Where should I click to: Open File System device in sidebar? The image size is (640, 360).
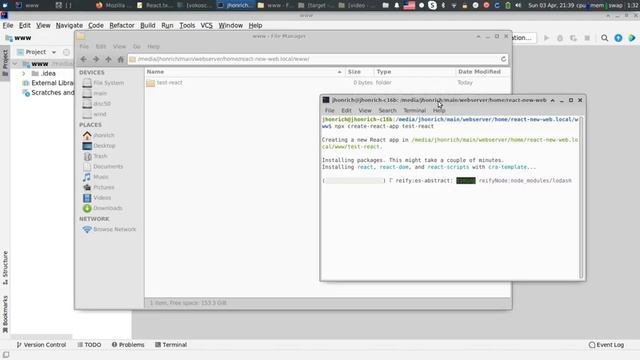pyautogui.click(x=103, y=83)
